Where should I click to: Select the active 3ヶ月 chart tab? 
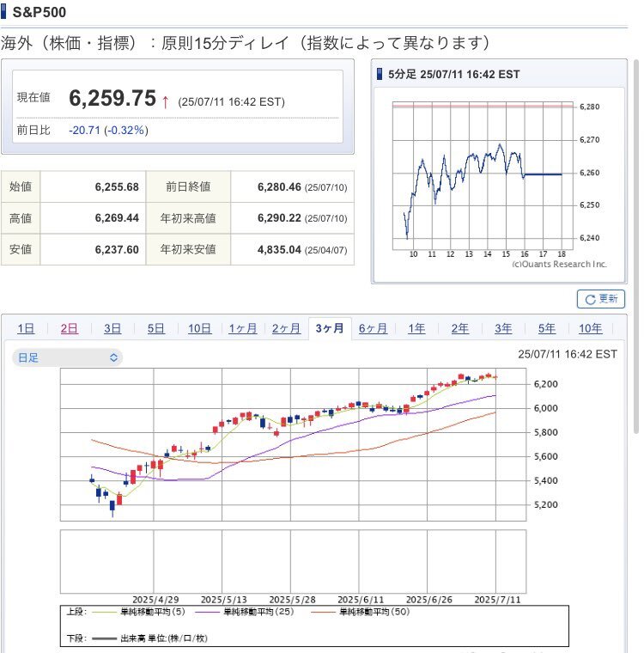[x=330, y=328]
